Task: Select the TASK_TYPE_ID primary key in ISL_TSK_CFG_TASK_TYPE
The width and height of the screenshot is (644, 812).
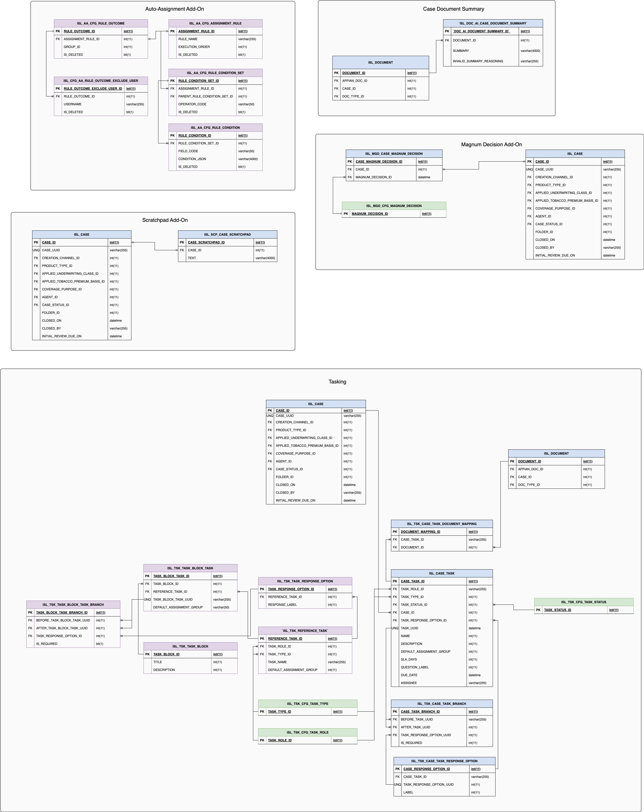Action: tap(308, 712)
